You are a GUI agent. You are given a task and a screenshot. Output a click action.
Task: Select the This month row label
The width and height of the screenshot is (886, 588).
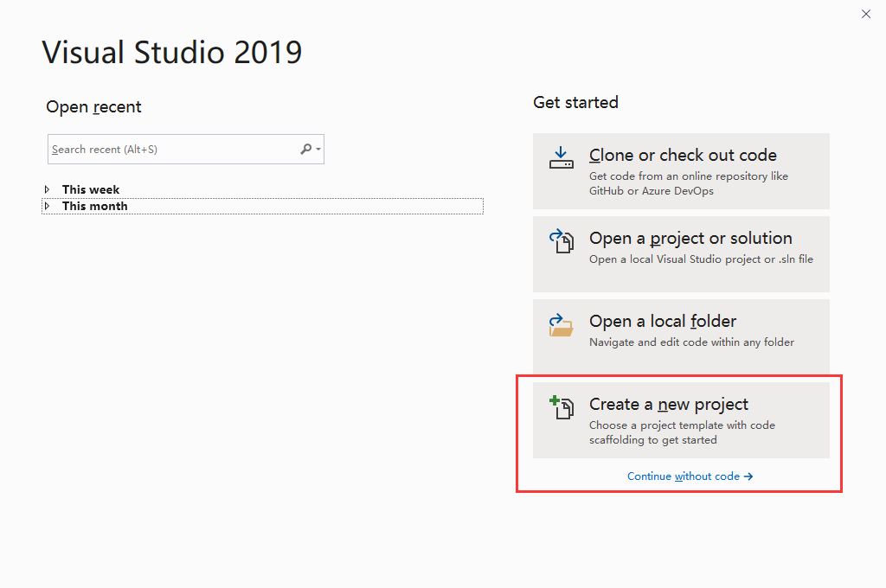tap(95, 206)
